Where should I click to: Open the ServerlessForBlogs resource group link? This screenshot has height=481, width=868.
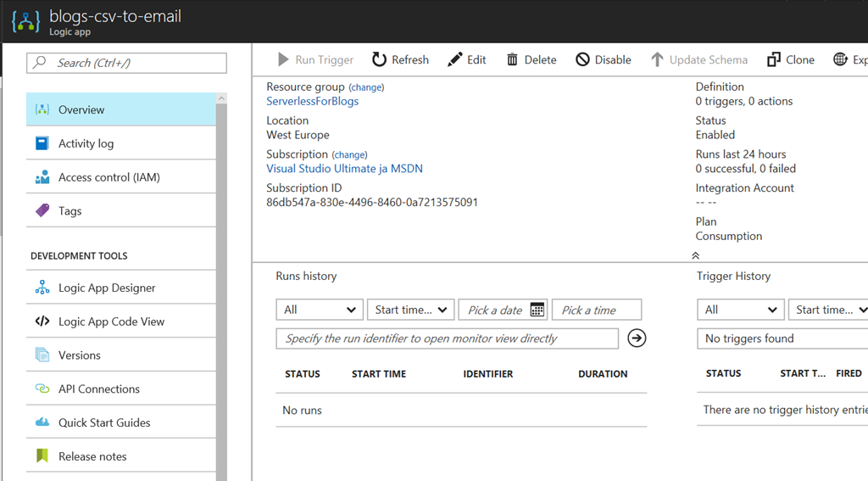click(x=312, y=101)
